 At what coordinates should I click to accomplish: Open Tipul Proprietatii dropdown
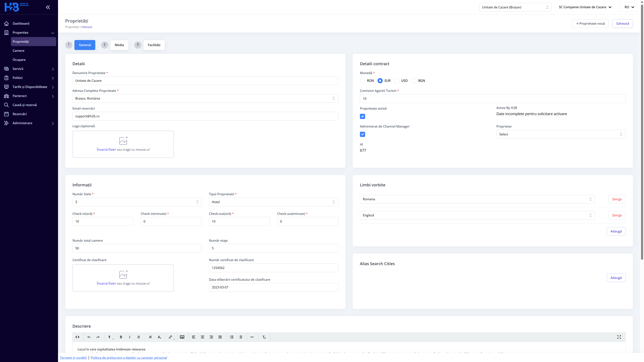coord(274,202)
